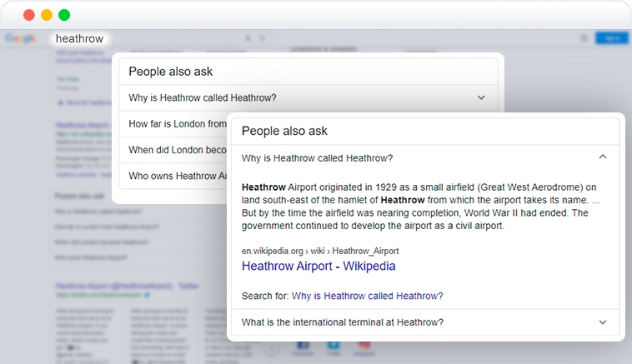Viewport: 632px width, 364px height.
Task: Click the heathrow search input field
Action: tap(80, 38)
